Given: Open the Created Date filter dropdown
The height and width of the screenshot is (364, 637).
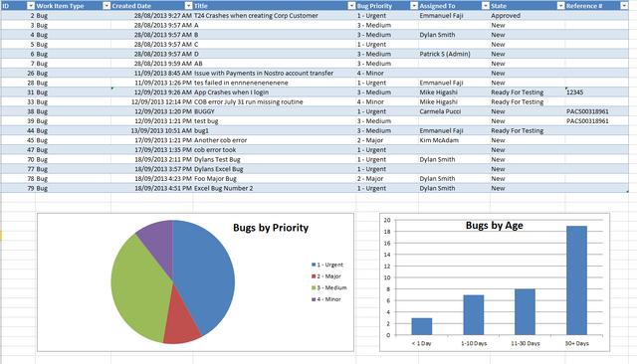Looking at the screenshot, I should pyautogui.click(x=188, y=6).
